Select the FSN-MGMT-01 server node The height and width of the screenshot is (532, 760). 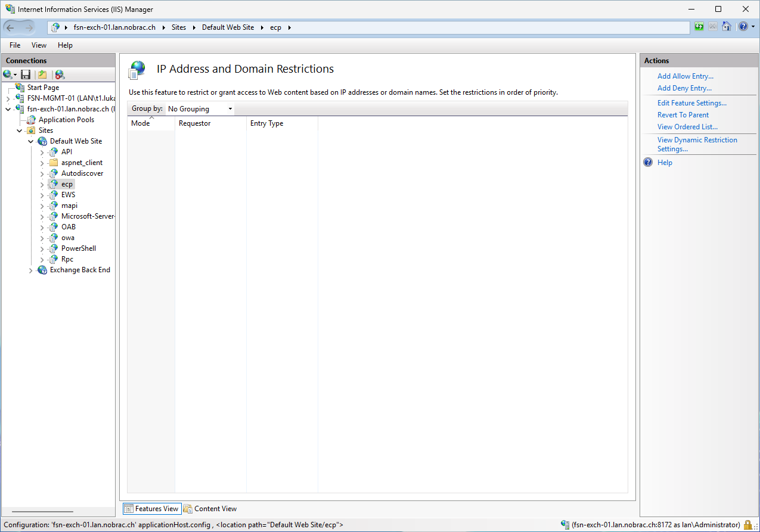[x=71, y=98]
